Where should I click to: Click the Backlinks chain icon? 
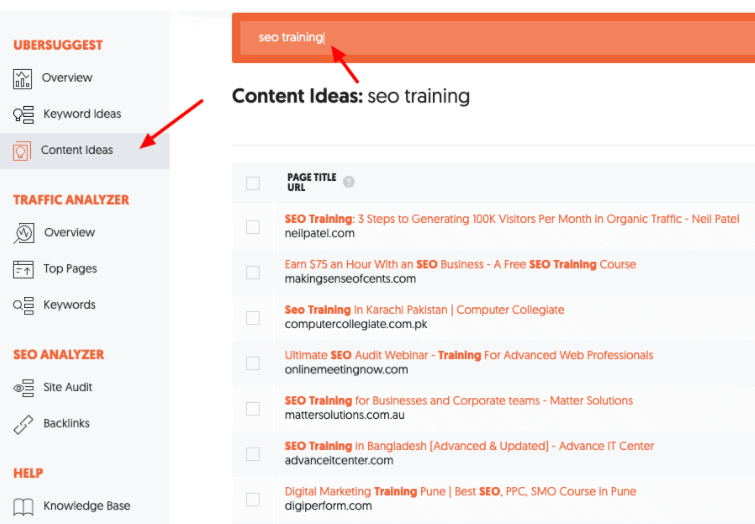click(x=23, y=424)
